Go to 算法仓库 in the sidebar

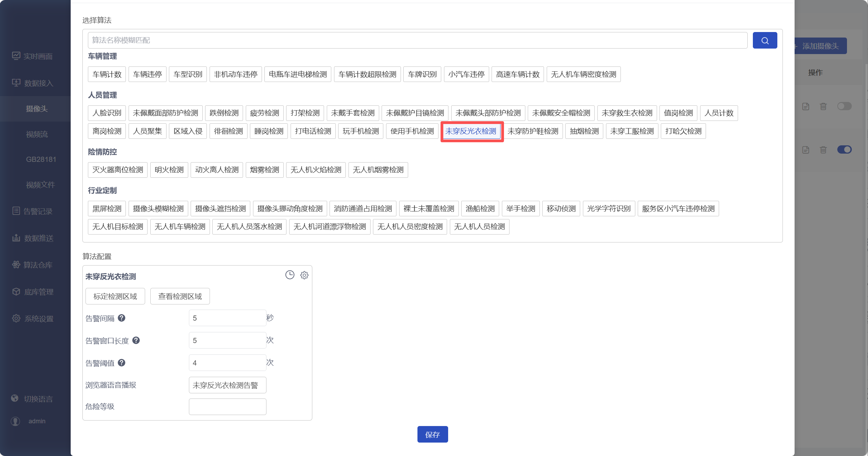tap(38, 265)
